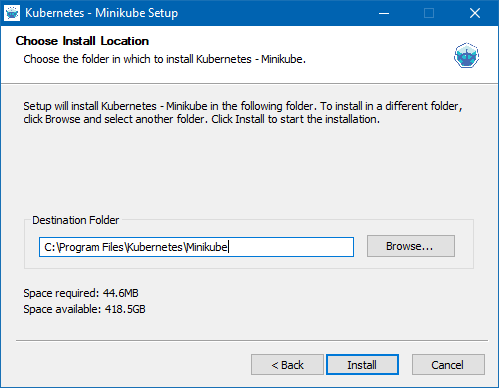Click the disabled maximize button

tap(429, 13)
